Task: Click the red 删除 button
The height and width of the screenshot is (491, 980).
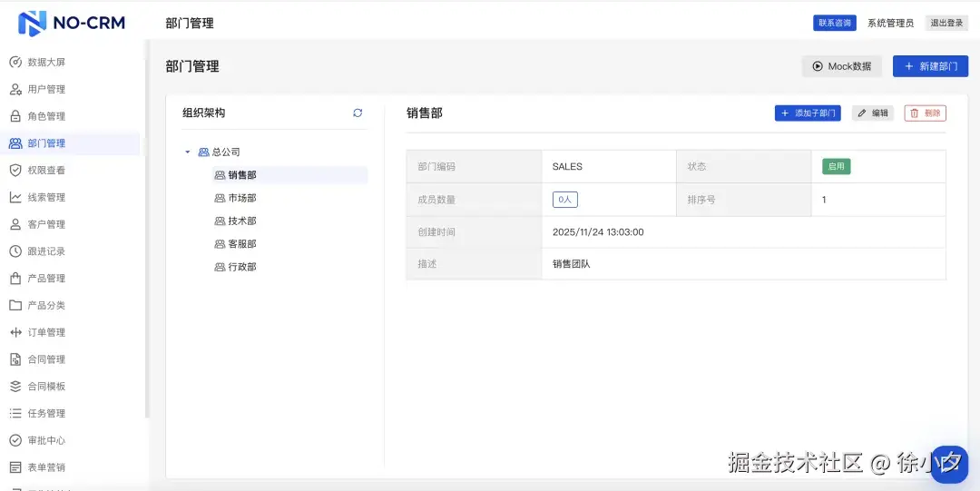Action: [x=925, y=113]
